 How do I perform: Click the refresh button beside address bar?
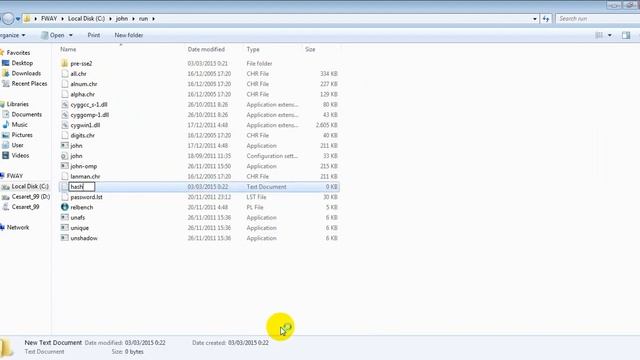point(546,19)
